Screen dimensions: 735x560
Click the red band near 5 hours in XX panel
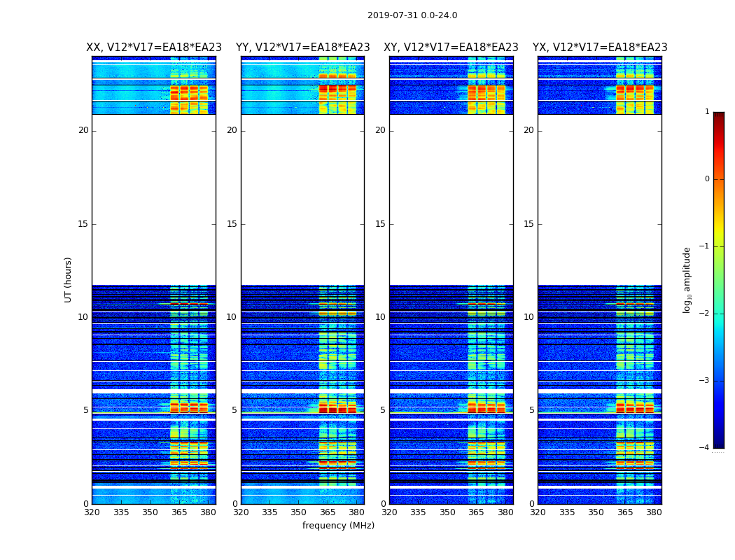click(189, 407)
